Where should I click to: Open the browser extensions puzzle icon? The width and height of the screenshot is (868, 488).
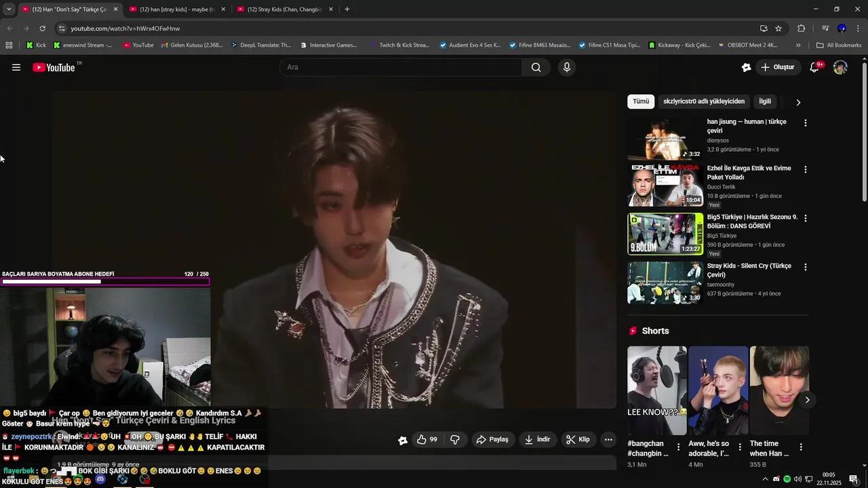tap(802, 28)
